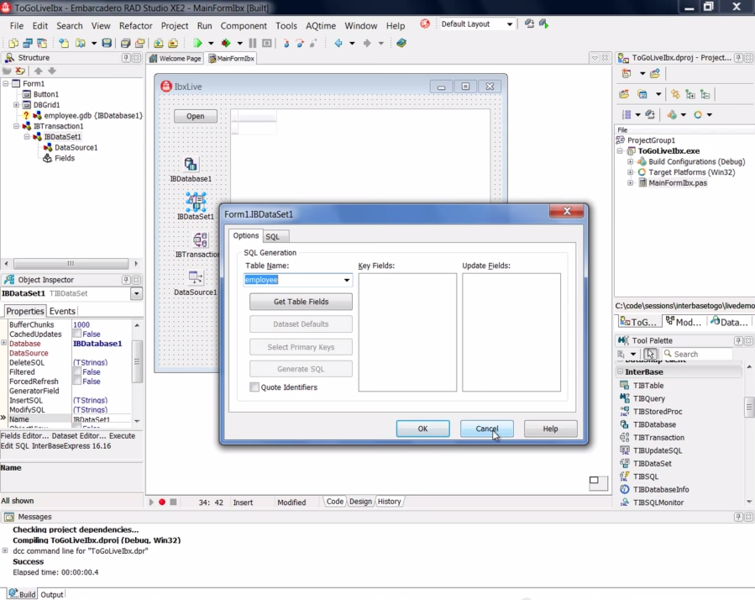Select DataSource1 in Structure tree
755x600 pixels.
click(x=76, y=147)
